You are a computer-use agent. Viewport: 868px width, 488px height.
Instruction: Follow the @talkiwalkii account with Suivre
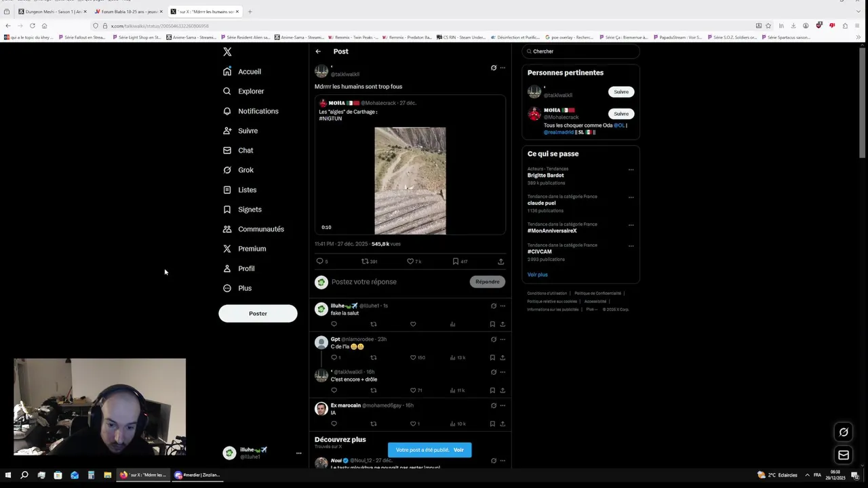click(x=621, y=91)
